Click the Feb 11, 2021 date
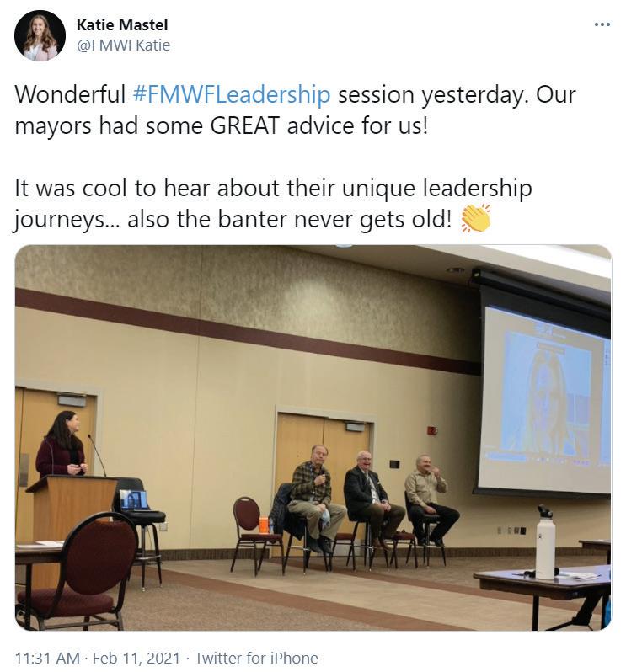Viewport: 626px width, 672px height. pos(136,658)
